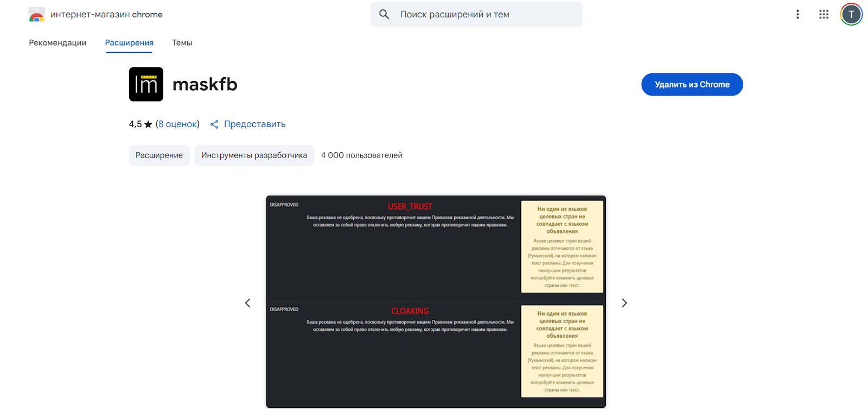Open the three-dot more options menu

click(797, 15)
